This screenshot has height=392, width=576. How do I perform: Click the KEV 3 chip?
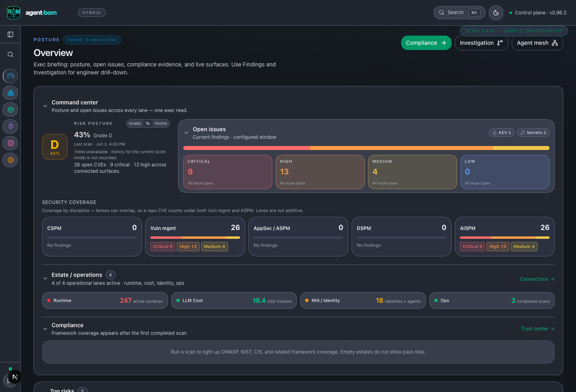502,132
